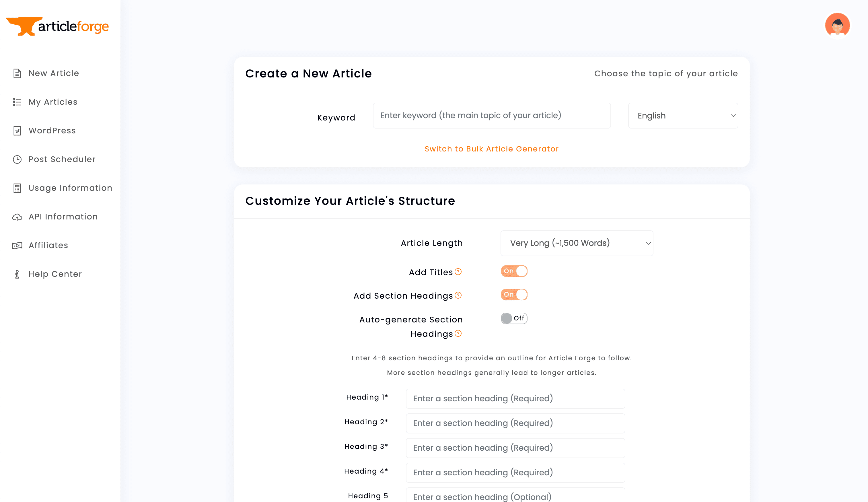Image resolution: width=868 pixels, height=502 pixels.
Task: Click the Keyword input field
Action: pyautogui.click(x=492, y=115)
